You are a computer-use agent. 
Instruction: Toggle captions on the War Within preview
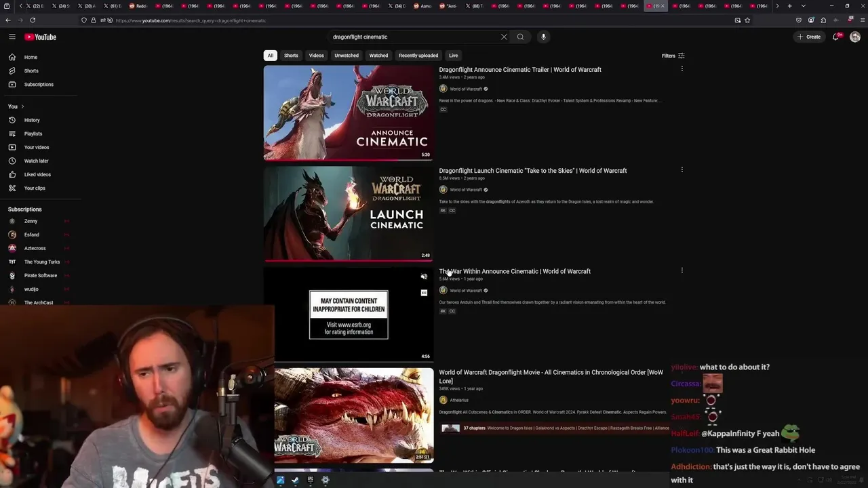424,293
